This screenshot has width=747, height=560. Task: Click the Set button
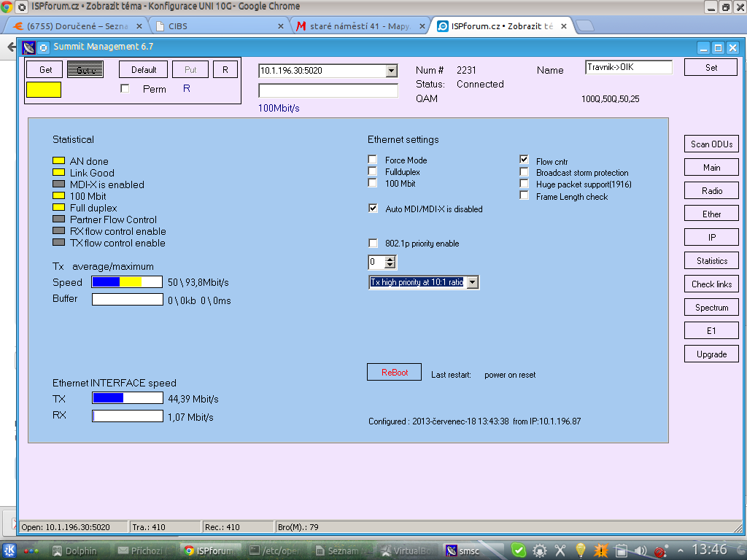point(711,67)
